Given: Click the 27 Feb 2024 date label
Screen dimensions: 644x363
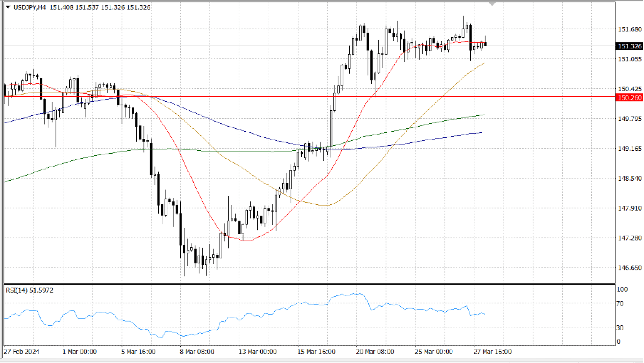Looking at the screenshot, I should (22, 352).
